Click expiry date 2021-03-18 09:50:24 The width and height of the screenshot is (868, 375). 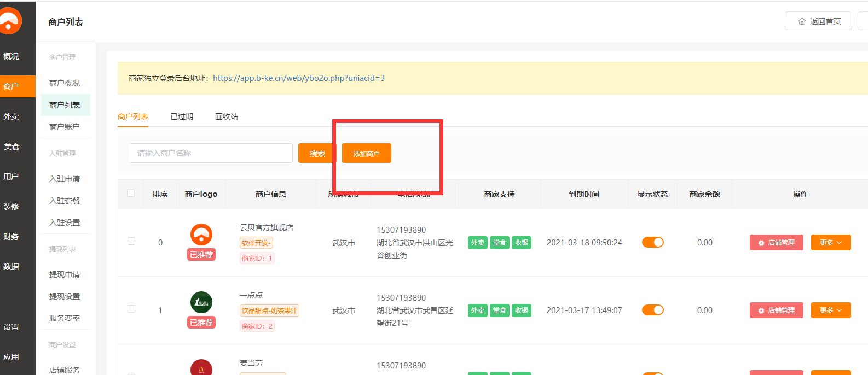[x=585, y=243]
